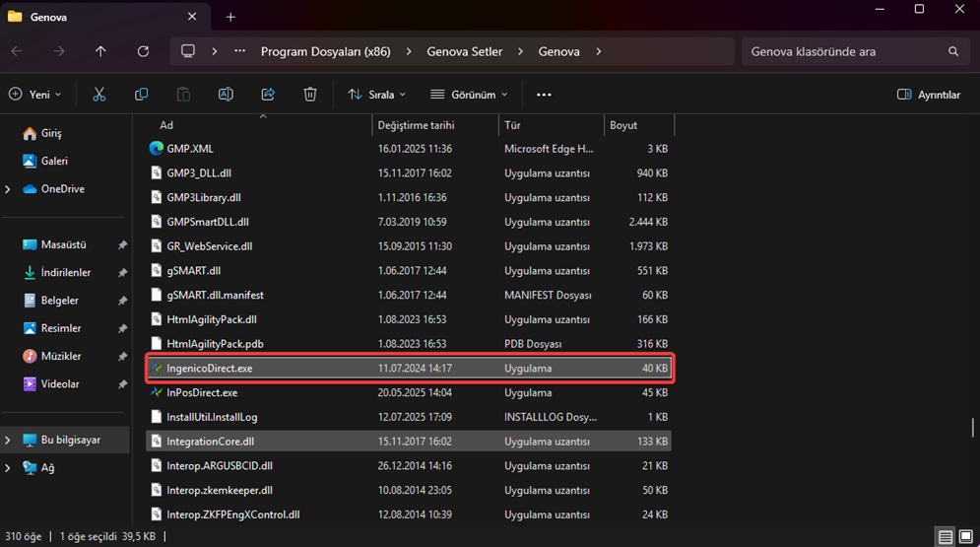Viewport: 980px width, 547px height.
Task: Click the search magnifier icon
Action: (953, 51)
